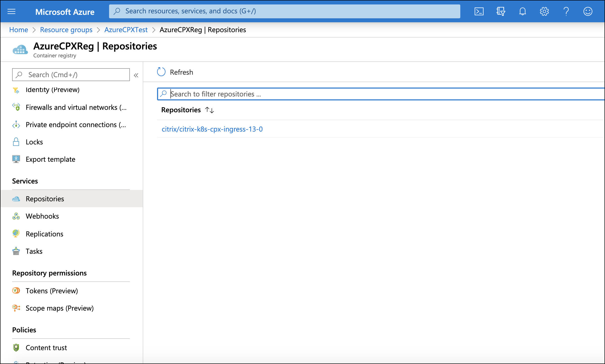Screen dimensions: 605x364
Task: Go to AzureCPXTest breadcrumb
Action: [x=126, y=30]
